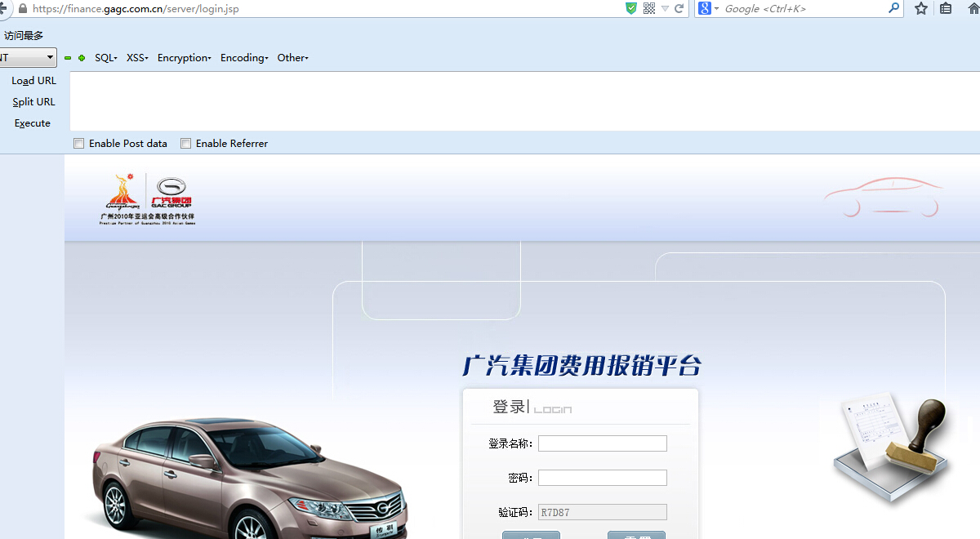Reload the page with the refresh icon

[x=679, y=8]
